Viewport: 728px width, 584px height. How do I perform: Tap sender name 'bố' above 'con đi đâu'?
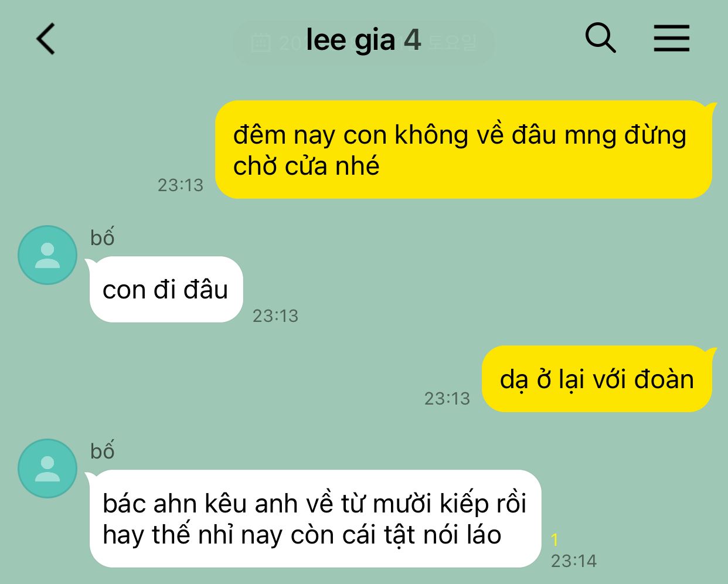click(x=102, y=237)
